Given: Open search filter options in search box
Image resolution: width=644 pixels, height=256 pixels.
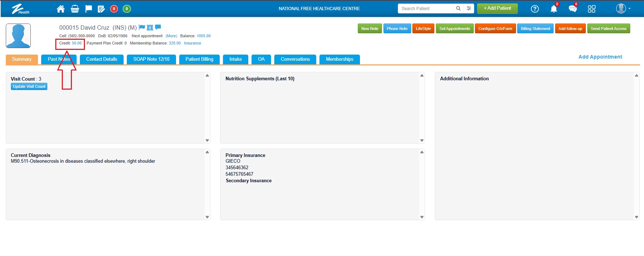Looking at the screenshot, I should tap(469, 8).
